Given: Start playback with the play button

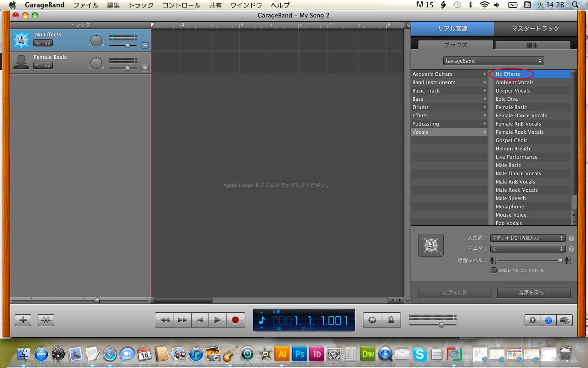Looking at the screenshot, I should [x=218, y=320].
